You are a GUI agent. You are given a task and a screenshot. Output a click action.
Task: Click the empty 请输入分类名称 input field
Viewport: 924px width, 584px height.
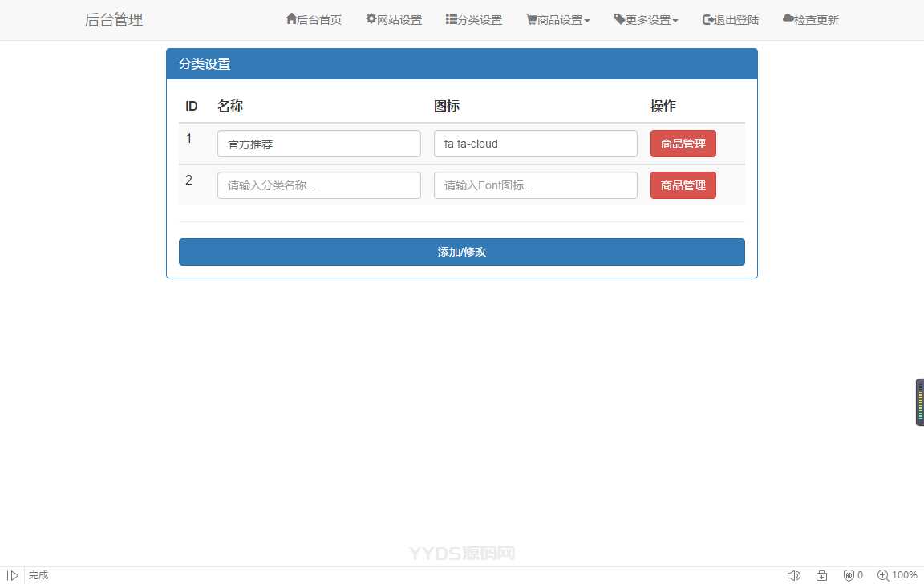[x=318, y=185]
